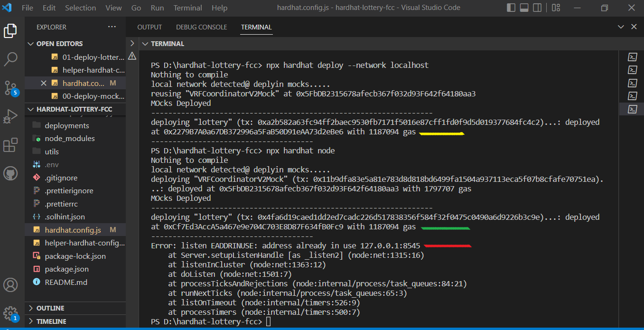This screenshot has height=330, width=644.
Task: Select the fourth terminal instance icon
Action: pyautogui.click(x=632, y=96)
